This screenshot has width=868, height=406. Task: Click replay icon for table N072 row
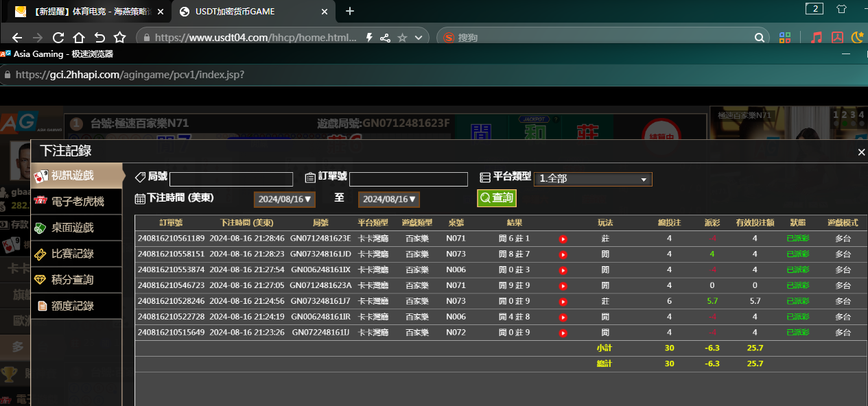coord(563,333)
